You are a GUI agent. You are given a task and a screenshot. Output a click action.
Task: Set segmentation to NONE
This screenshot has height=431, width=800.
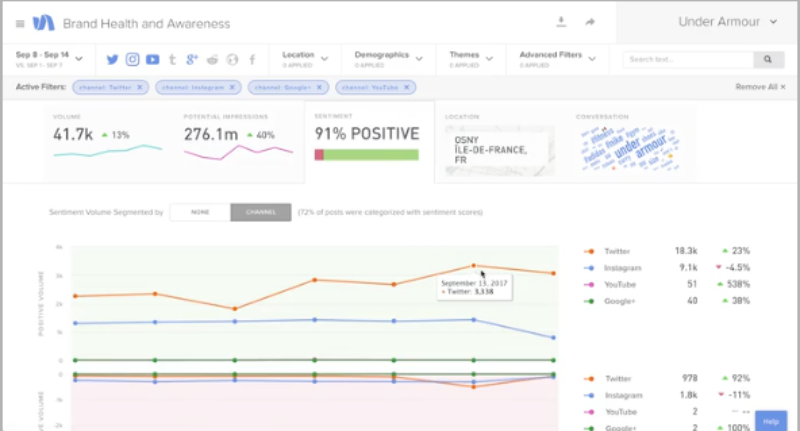point(200,212)
